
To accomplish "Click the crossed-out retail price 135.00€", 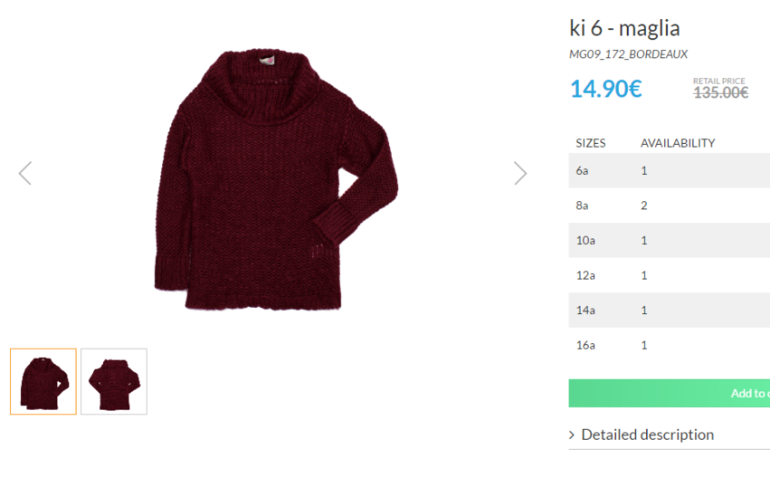I will pos(720,93).
